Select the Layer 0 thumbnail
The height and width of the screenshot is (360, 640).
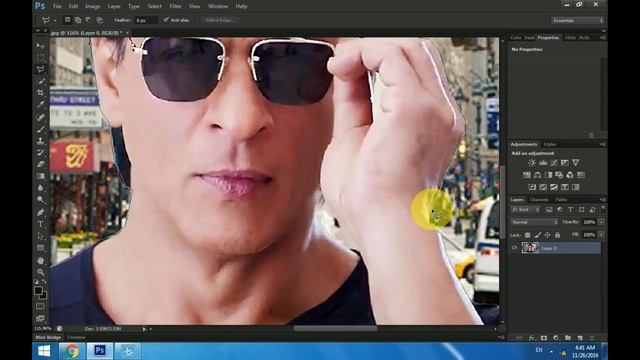pyautogui.click(x=530, y=248)
